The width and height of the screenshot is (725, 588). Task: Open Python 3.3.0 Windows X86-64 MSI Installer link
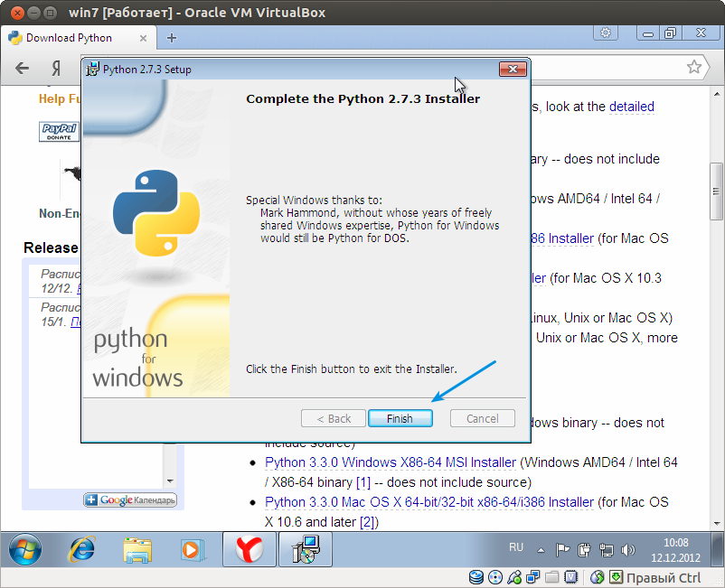click(x=391, y=462)
